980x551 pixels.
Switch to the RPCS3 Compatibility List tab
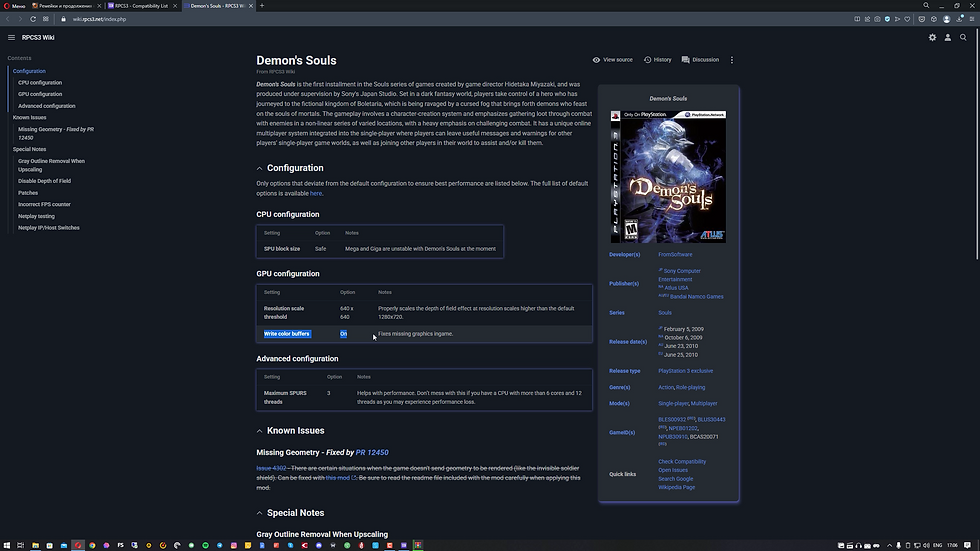141,6
